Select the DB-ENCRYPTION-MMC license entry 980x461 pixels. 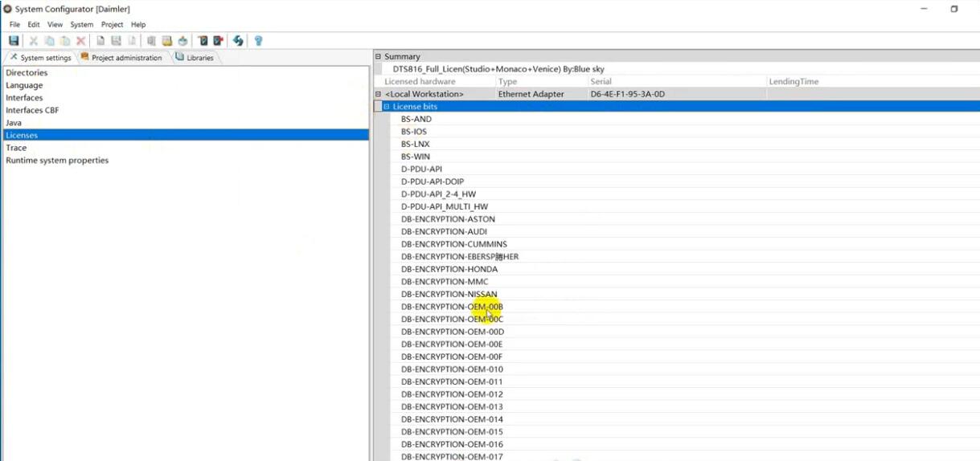click(x=445, y=282)
